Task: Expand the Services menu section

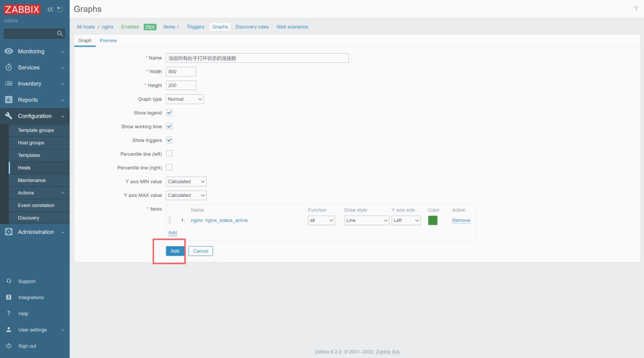Action: pos(63,68)
